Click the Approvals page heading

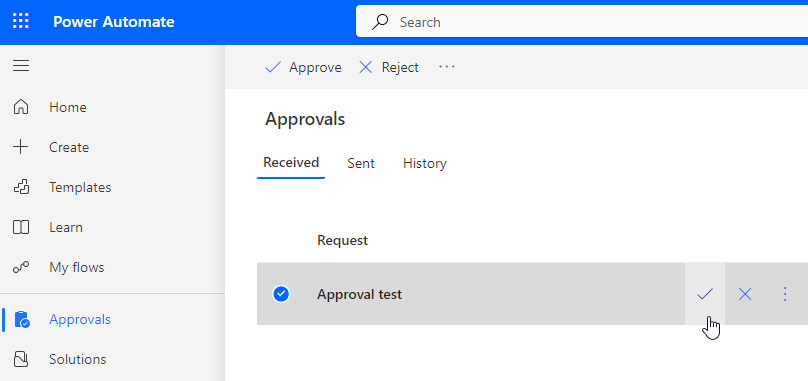[x=305, y=120]
